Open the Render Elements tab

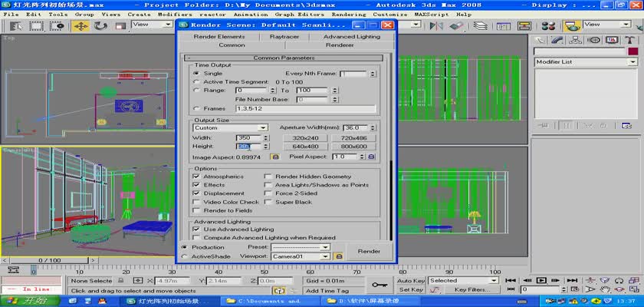[219, 37]
